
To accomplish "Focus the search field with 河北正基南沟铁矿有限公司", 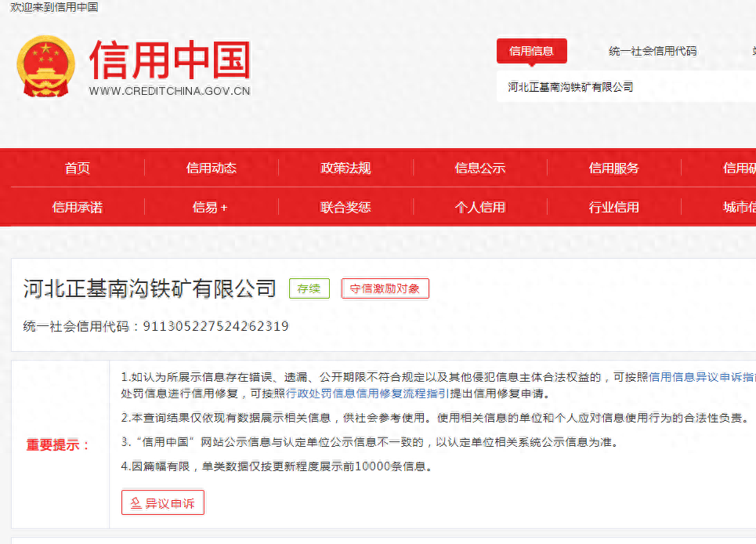I will (x=626, y=87).
